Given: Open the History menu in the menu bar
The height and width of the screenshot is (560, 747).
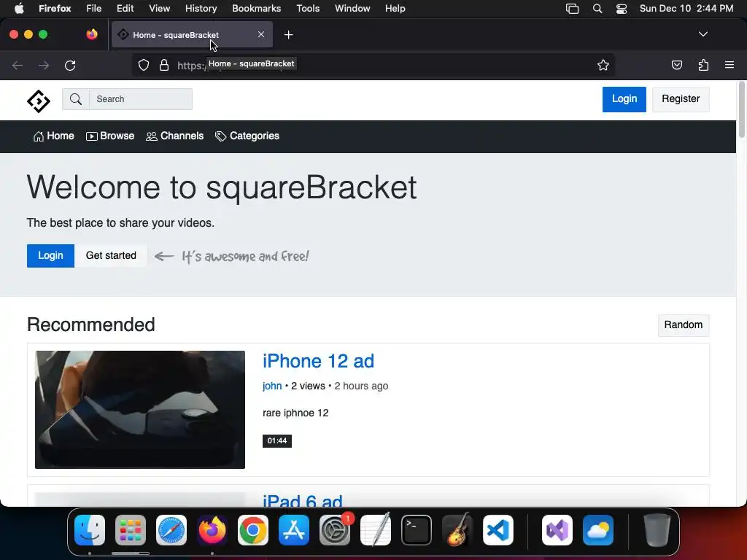Looking at the screenshot, I should click(x=201, y=9).
